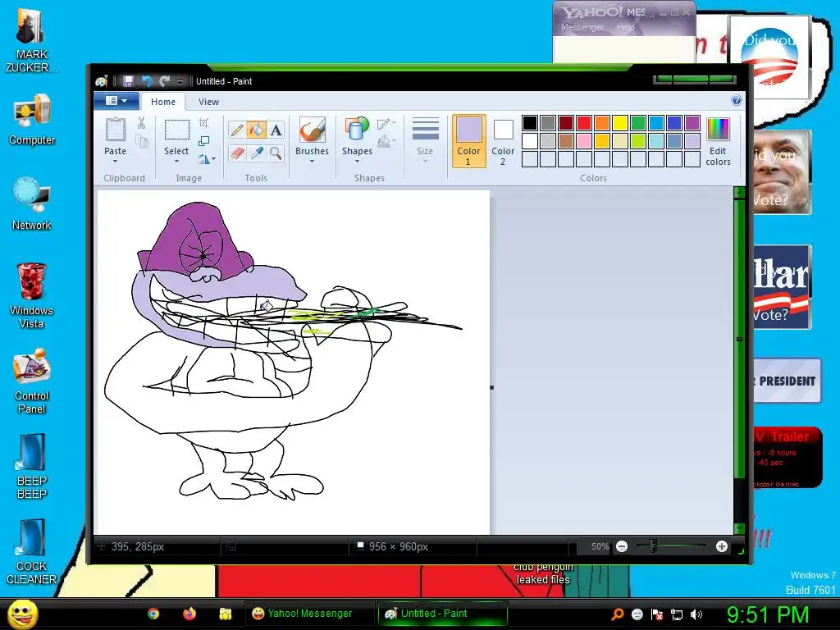Screen dimensions: 840x630
Task: Launch Firefox from the taskbar
Action: 189,614
